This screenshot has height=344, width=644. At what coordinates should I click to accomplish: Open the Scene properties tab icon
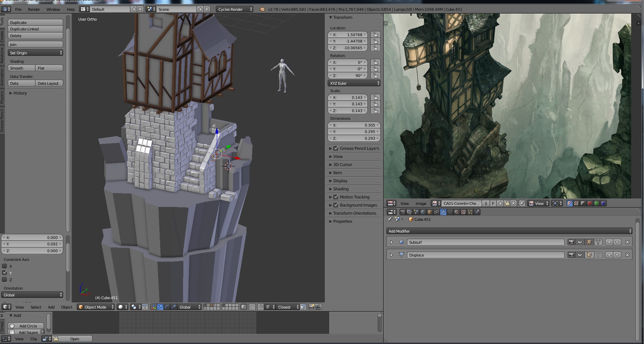pos(416,212)
